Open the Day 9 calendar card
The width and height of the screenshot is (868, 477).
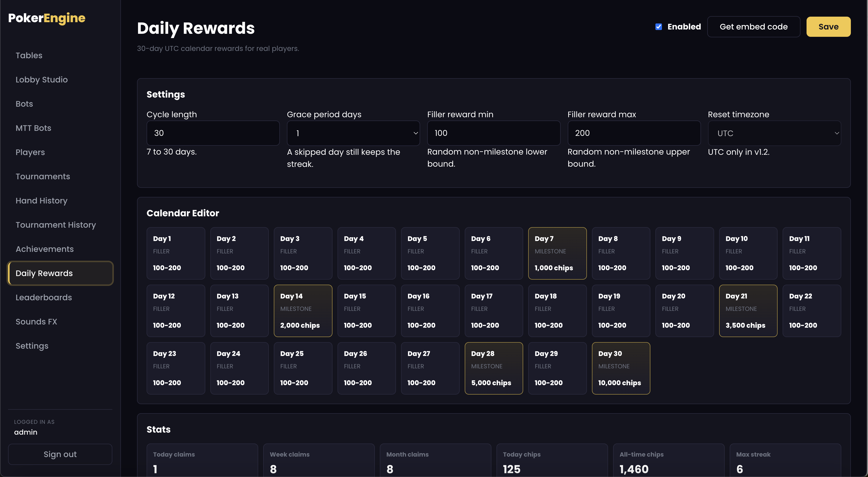[x=685, y=253]
